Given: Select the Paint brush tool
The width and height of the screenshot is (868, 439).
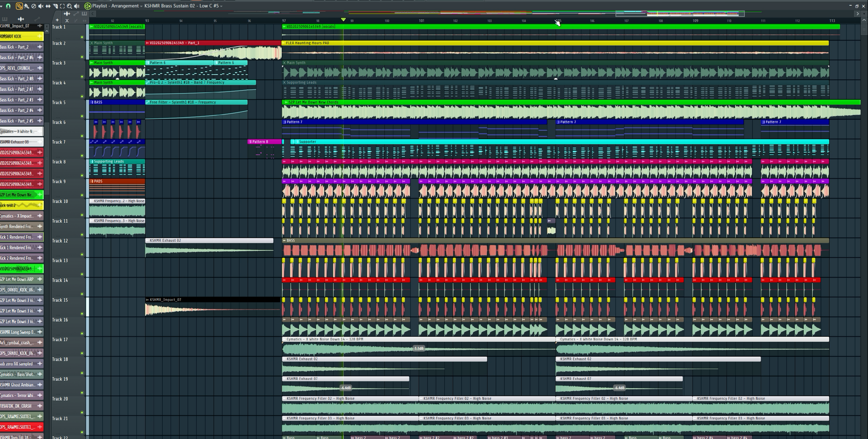Looking at the screenshot, I should pos(26,6).
